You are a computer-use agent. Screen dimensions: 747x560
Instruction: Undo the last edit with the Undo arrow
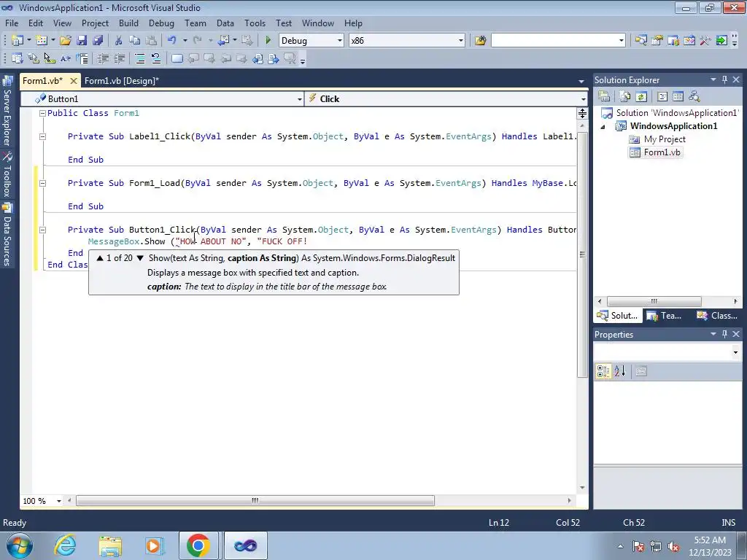click(172, 41)
